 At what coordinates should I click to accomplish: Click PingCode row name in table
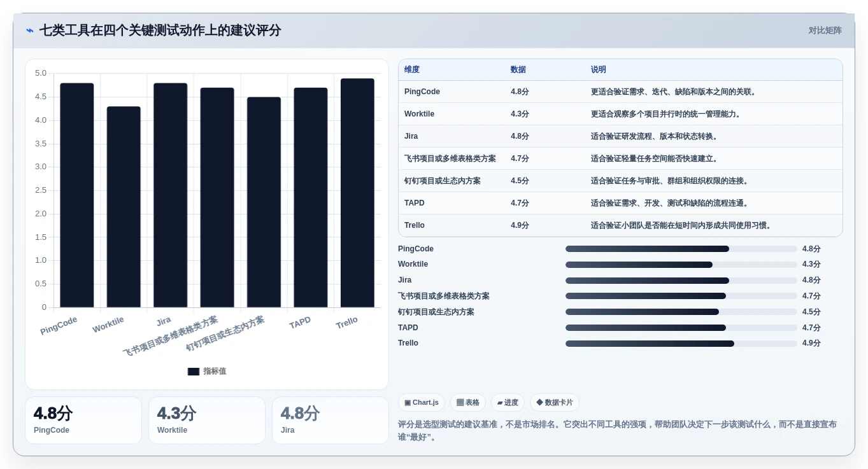click(422, 92)
